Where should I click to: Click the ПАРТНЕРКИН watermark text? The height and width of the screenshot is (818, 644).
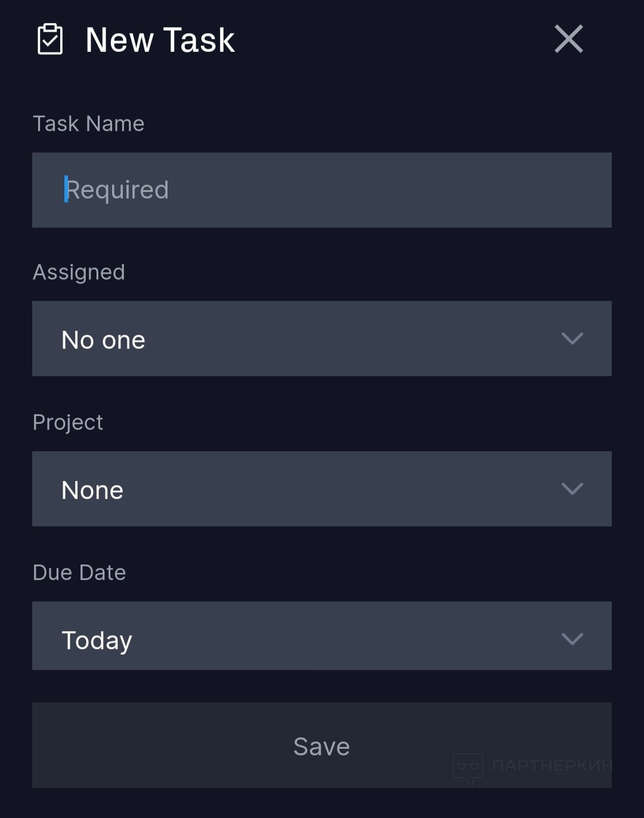(x=552, y=766)
